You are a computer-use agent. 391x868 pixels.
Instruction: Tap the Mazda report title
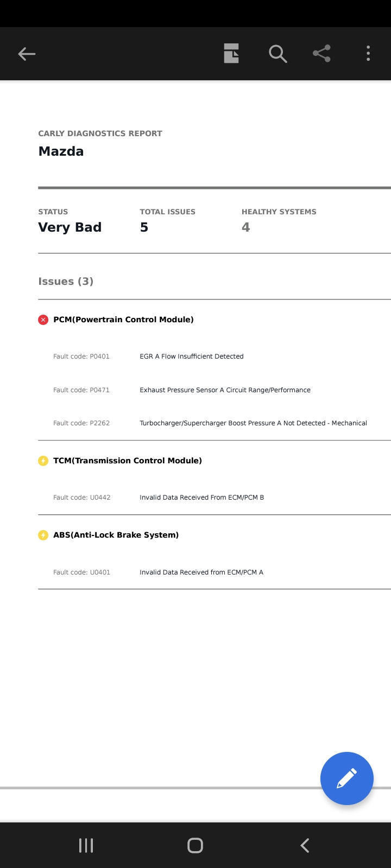(61, 151)
